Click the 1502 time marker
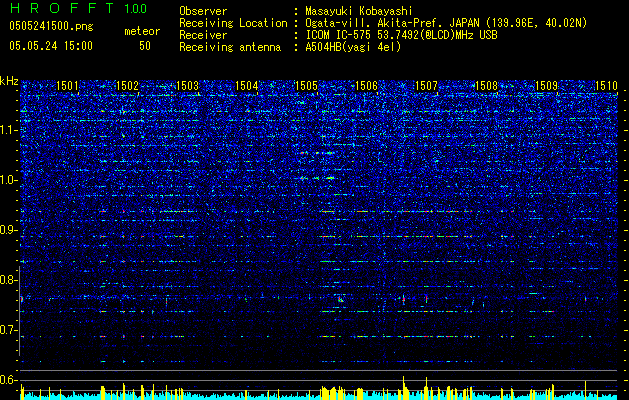 point(127,85)
